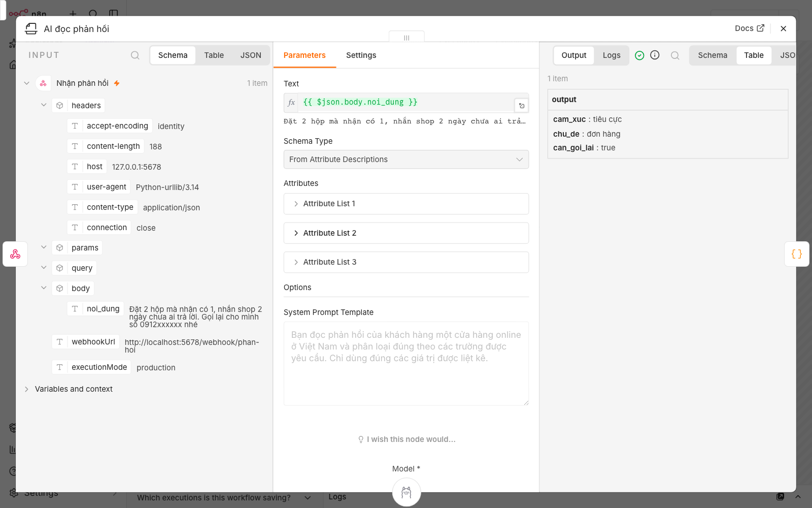Search the output panel data

[675, 55]
